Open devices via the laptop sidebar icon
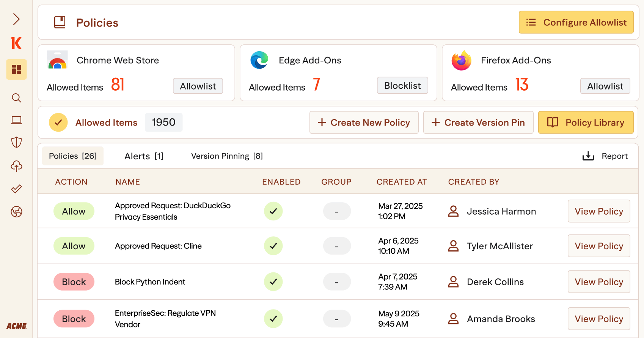This screenshot has height=338, width=644. coord(16,120)
